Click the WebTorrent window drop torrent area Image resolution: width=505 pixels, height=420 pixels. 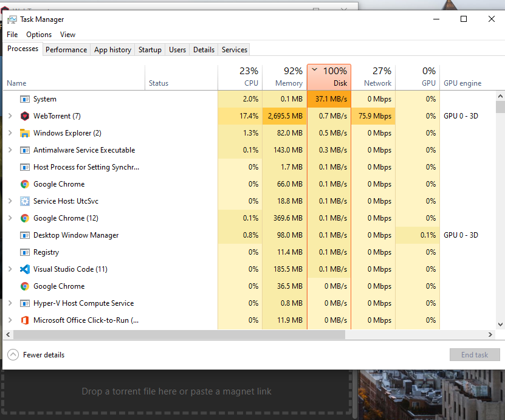point(176,391)
